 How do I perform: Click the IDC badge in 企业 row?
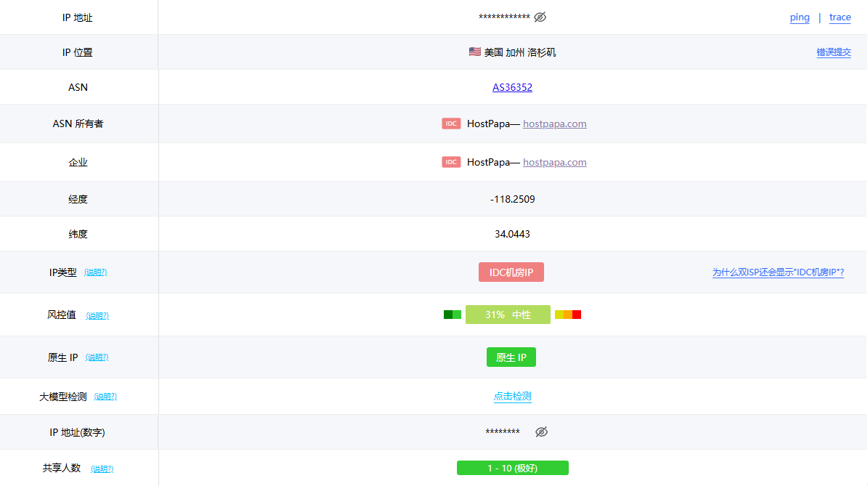coord(451,162)
